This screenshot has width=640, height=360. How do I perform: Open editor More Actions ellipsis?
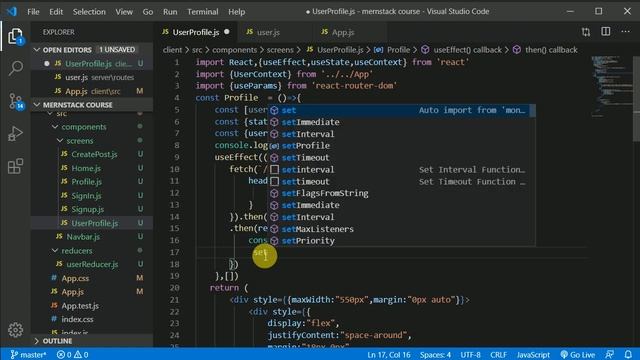[625, 32]
